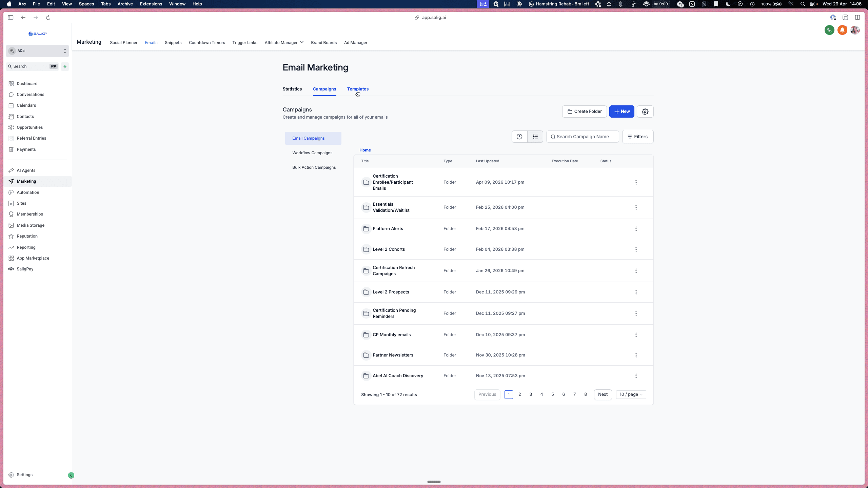Toggle Arc sidebar panel icon

coord(11,18)
